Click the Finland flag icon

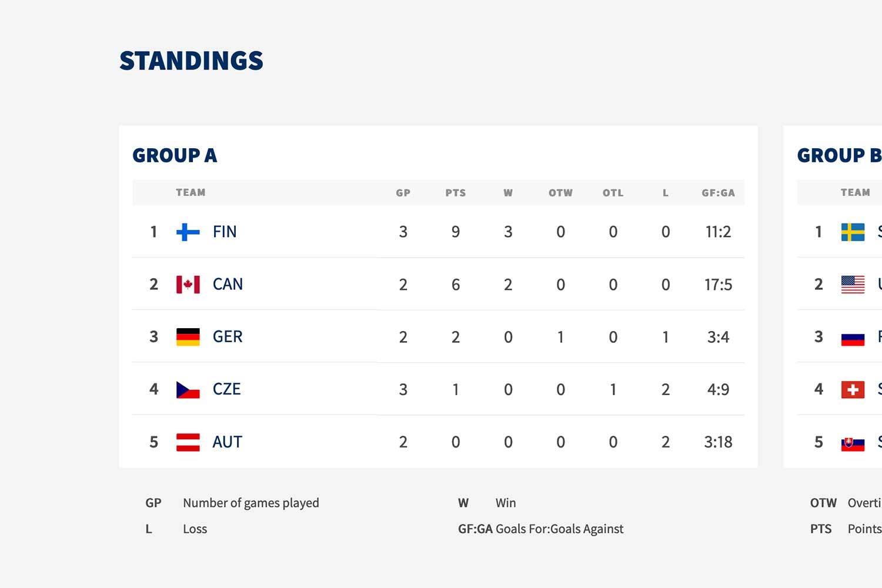pos(188,232)
